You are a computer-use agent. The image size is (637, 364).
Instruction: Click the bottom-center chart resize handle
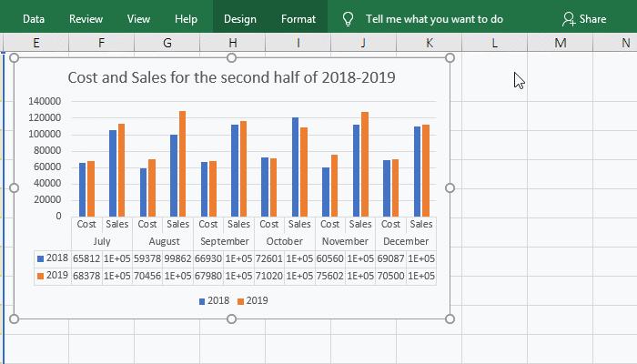click(232, 318)
